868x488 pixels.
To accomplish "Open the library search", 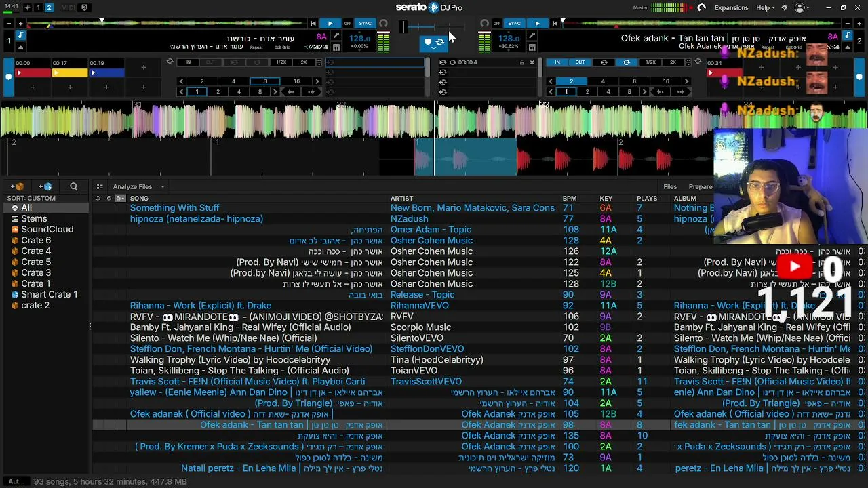I will [x=73, y=186].
